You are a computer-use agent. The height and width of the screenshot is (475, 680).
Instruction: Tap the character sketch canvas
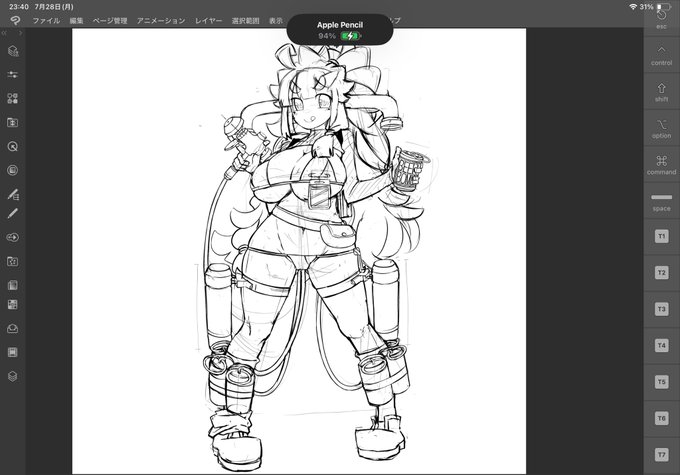pos(299,251)
